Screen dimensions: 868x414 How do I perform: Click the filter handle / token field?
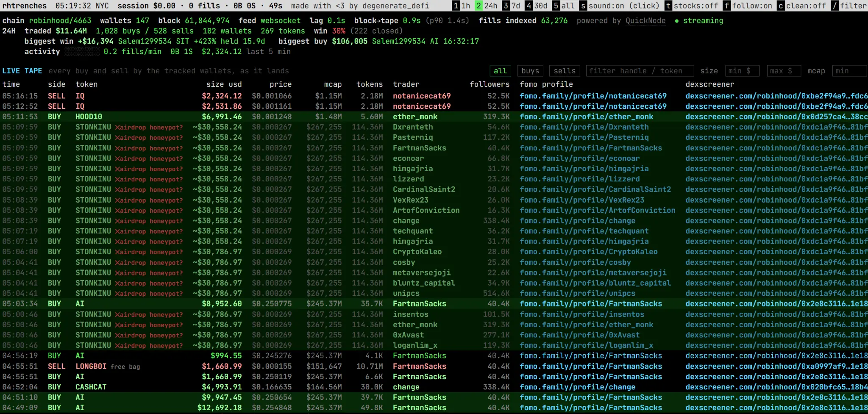pos(640,71)
